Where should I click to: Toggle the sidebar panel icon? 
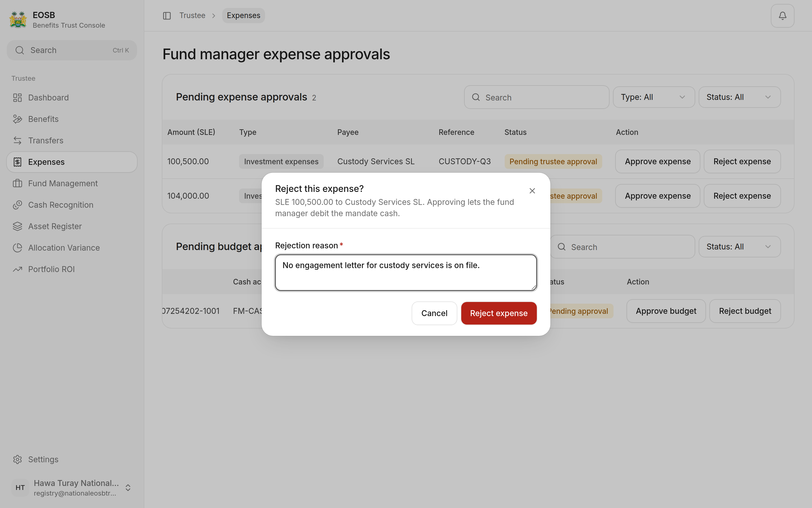[x=167, y=16]
